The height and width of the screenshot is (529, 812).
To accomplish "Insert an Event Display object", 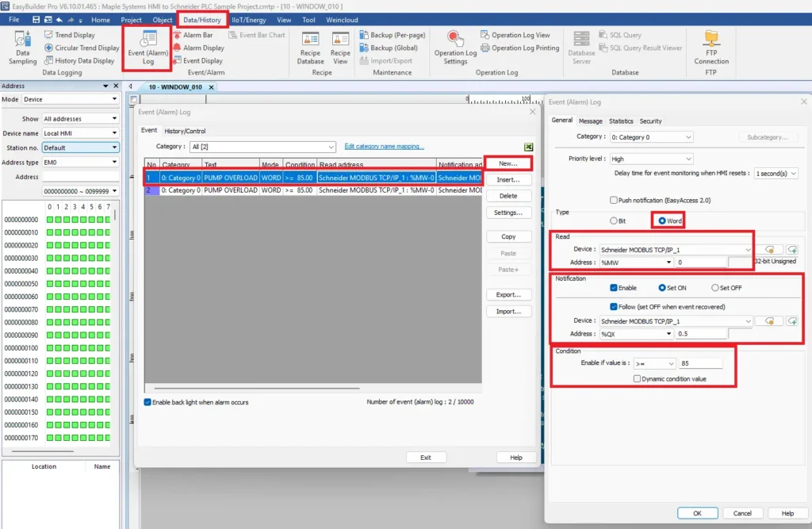I will pyautogui.click(x=197, y=60).
